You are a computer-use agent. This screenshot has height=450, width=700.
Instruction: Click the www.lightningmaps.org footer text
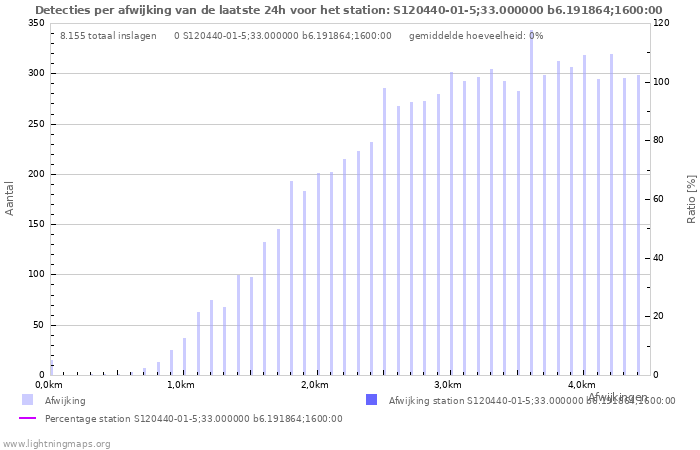pos(56,444)
